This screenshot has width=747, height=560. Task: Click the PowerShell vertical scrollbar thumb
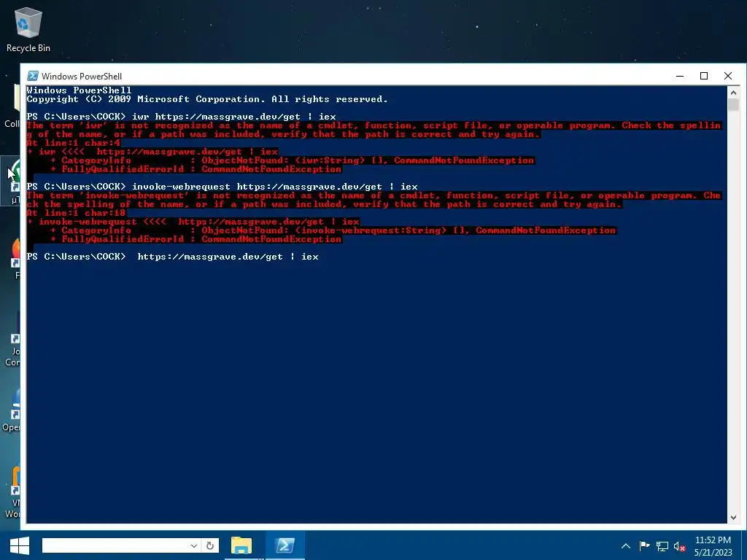point(733,105)
